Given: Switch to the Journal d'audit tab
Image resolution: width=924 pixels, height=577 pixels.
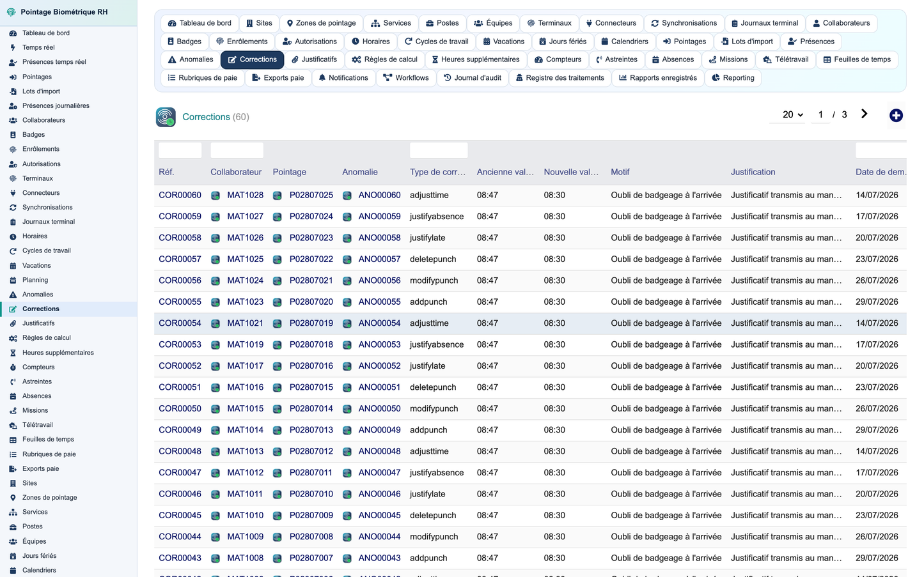Looking at the screenshot, I should (x=473, y=78).
